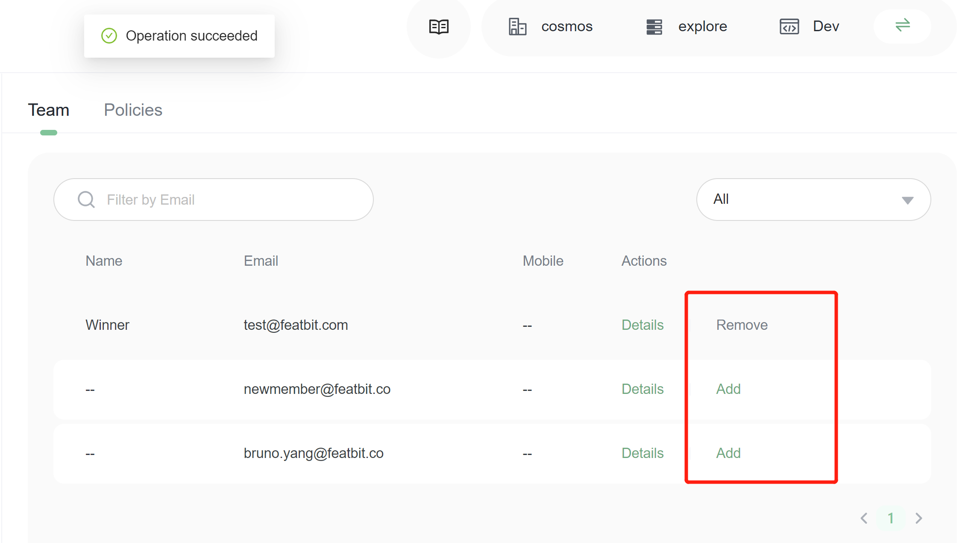Click the green switch arrows icon
The width and height of the screenshot is (980, 543).
902,26
